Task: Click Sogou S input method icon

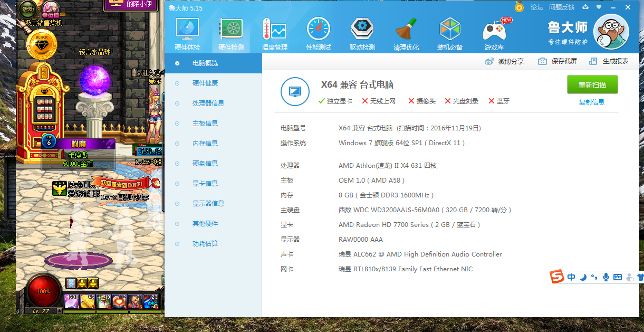Action: pyautogui.click(x=557, y=277)
